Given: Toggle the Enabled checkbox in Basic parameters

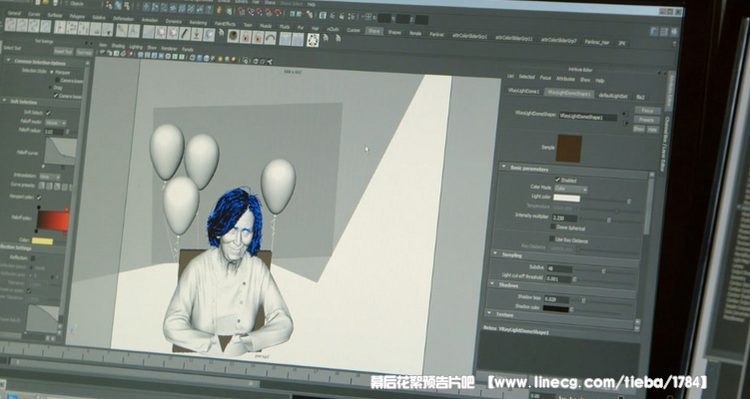Looking at the screenshot, I should pyautogui.click(x=558, y=180).
